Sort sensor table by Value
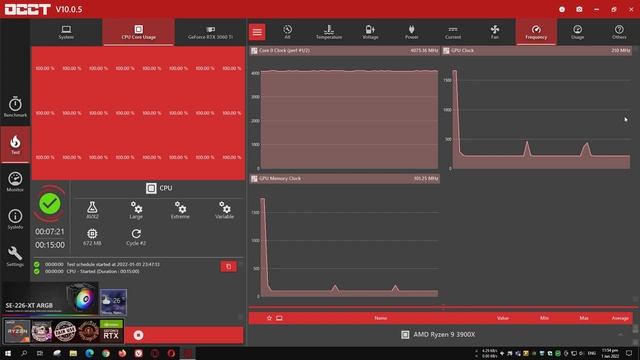This screenshot has height=360, width=640. click(x=503, y=318)
